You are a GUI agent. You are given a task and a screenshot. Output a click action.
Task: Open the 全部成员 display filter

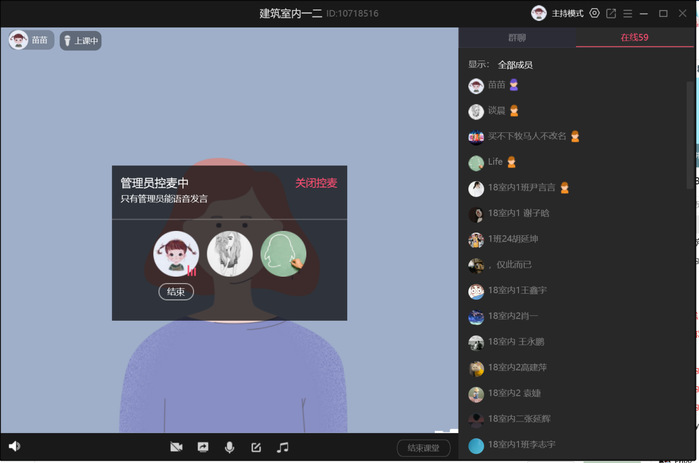(515, 65)
